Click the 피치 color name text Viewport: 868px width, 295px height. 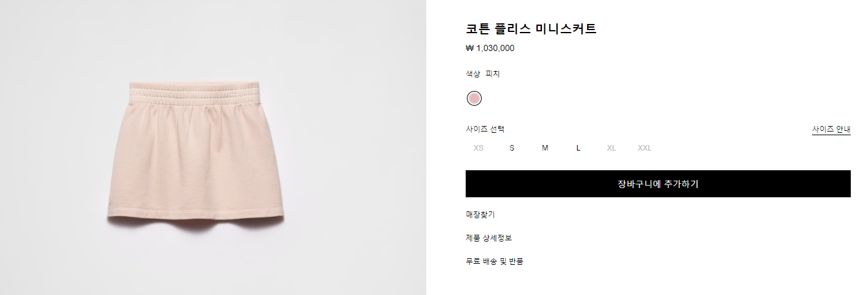click(x=493, y=74)
